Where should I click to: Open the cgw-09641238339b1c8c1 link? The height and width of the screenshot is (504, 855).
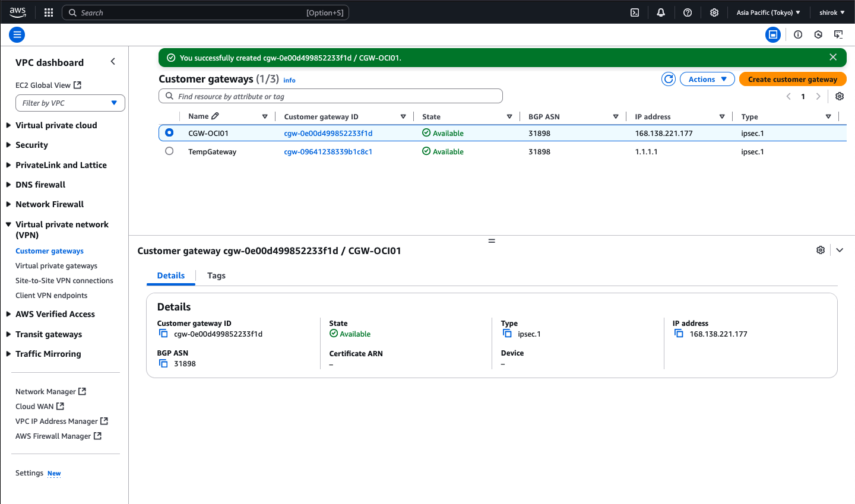pos(328,151)
